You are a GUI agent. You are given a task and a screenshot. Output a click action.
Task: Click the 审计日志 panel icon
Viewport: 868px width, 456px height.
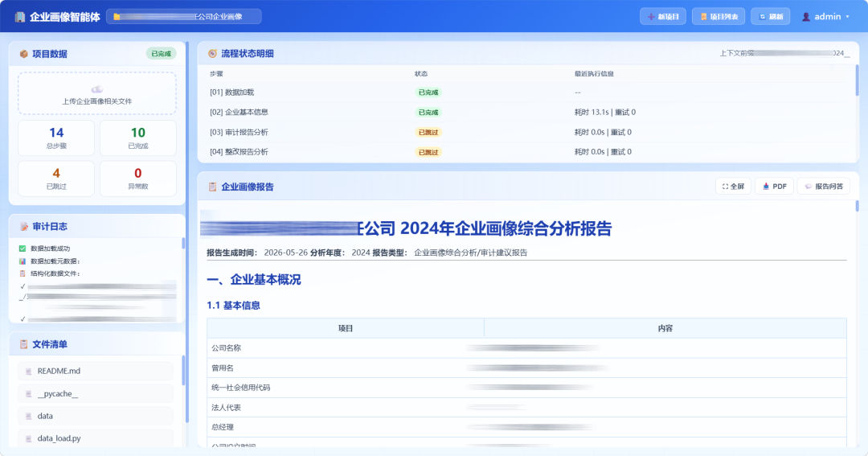pos(24,227)
